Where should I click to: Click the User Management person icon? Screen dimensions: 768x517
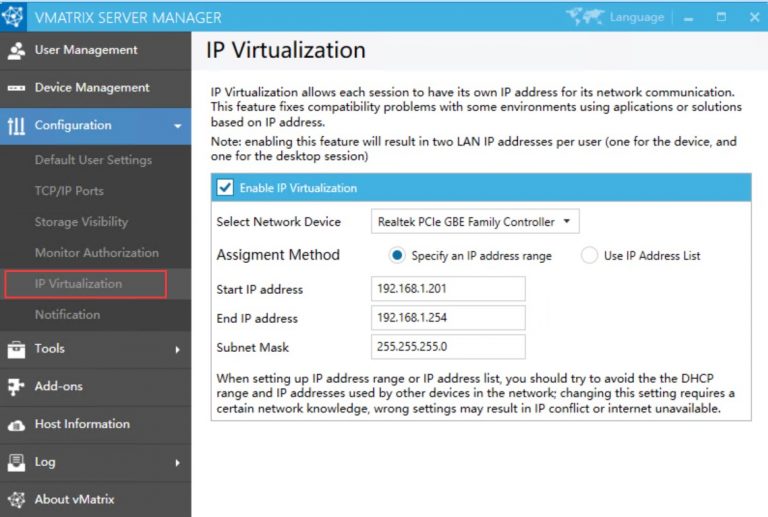pyautogui.click(x=16, y=50)
